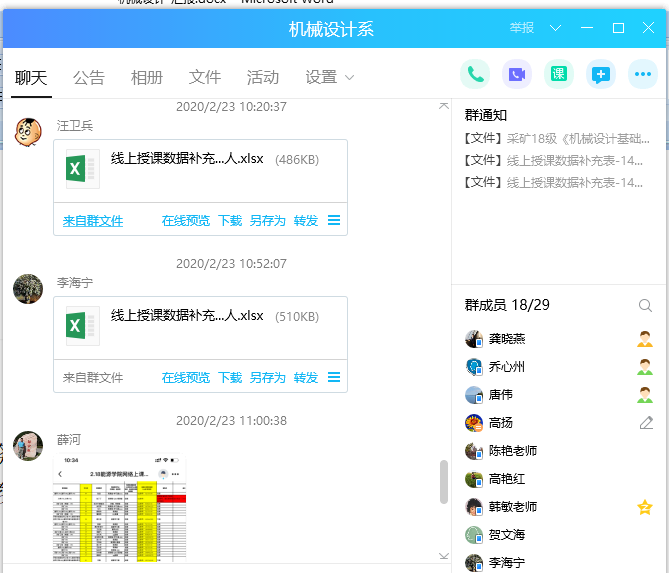The image size is (669, 573).
Task: Open the group class (课) icon
Action: pyautogui.click(x=559, y=74)
